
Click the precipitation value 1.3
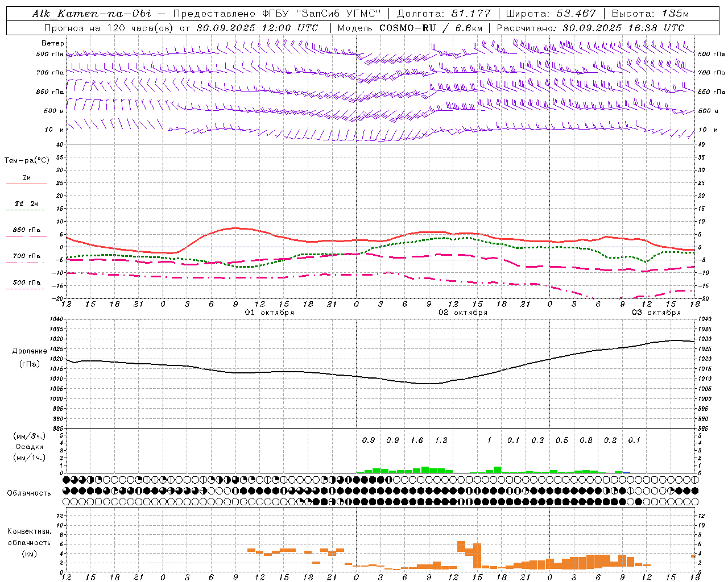441,440
